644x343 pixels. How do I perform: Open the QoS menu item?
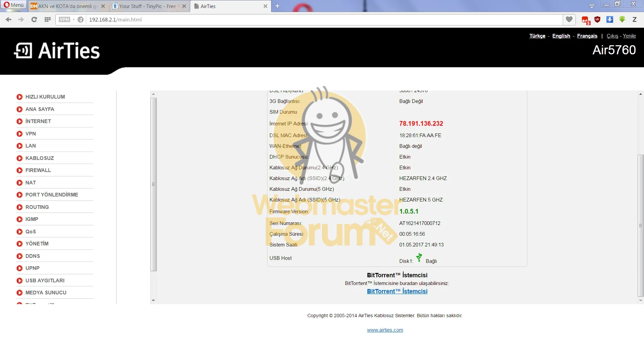pos(30,232)
